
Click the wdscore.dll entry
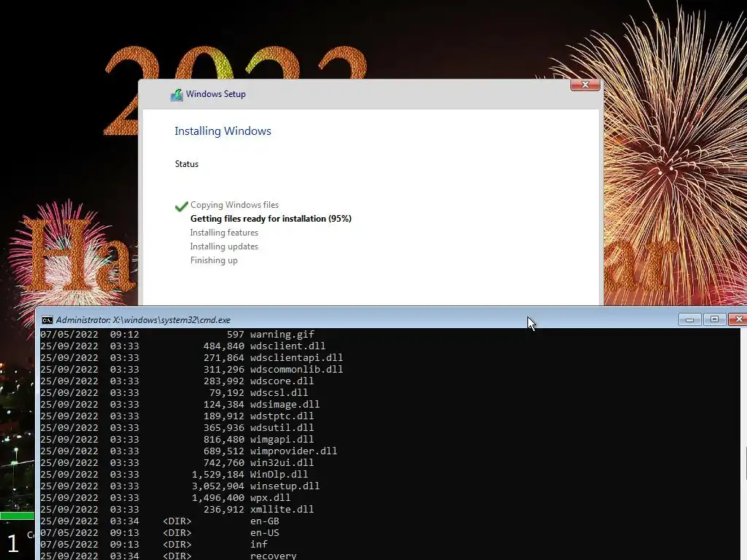[282, 381]
